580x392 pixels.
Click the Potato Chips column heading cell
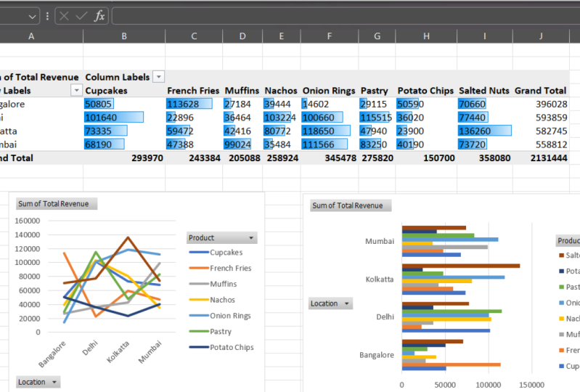(x=427, y=91)
